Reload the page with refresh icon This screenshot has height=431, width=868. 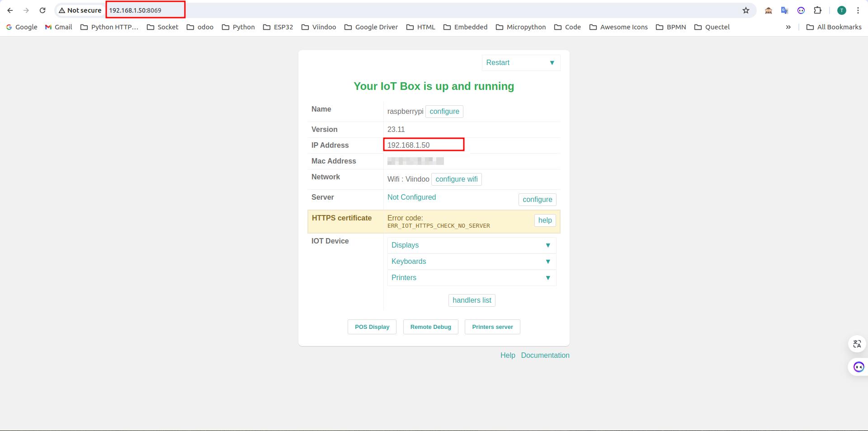point(42,10)
